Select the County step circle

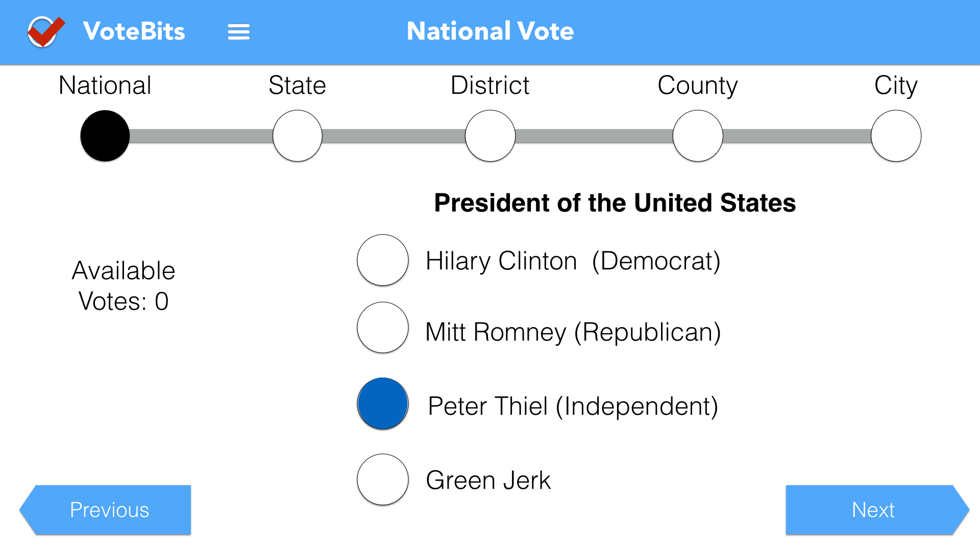click(x=698, y=136)
